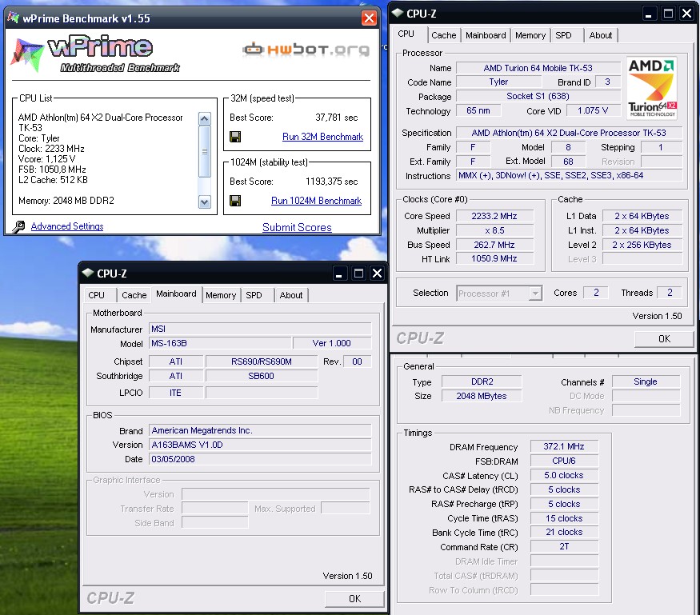Open Mainboard tab in CPU-Z processor window
This screenshot has height=615, width=700.
(486, 35)
